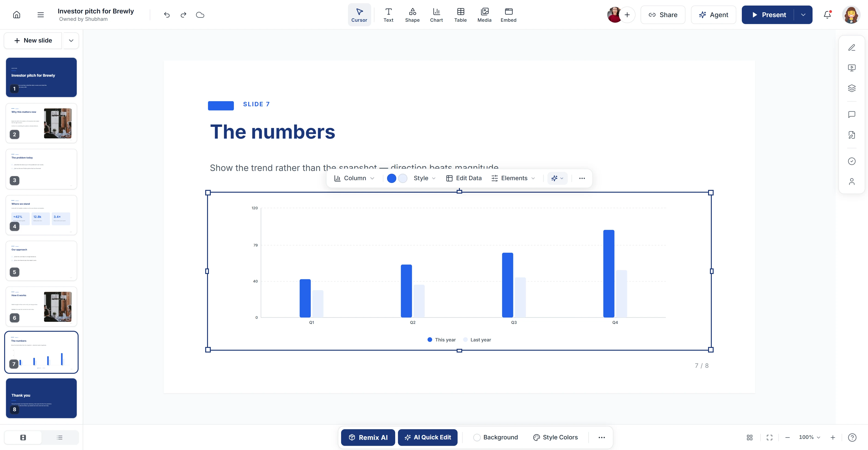
Task: Go to the home screen
Action: coord(16,15)
